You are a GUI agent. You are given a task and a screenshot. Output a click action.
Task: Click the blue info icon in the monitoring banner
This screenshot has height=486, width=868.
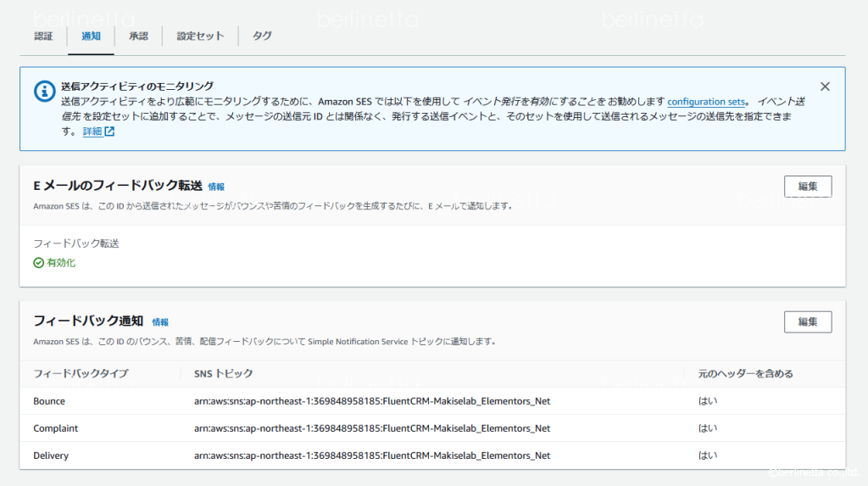44,91
